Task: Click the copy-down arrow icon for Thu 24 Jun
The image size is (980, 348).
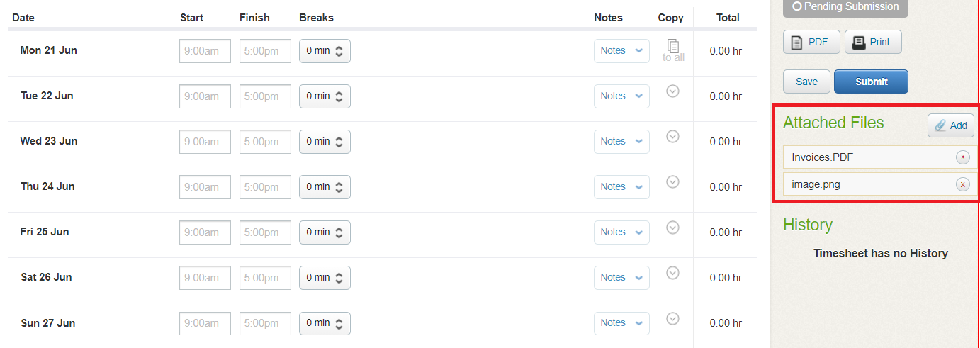Action: click(x=673, y=182)
